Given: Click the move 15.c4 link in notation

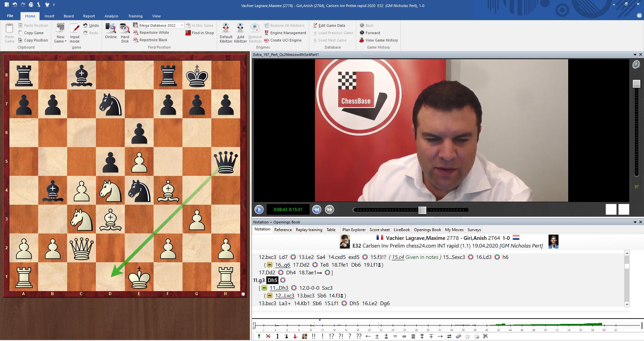Looking at the screenshot, I should (x=398, y=257).
